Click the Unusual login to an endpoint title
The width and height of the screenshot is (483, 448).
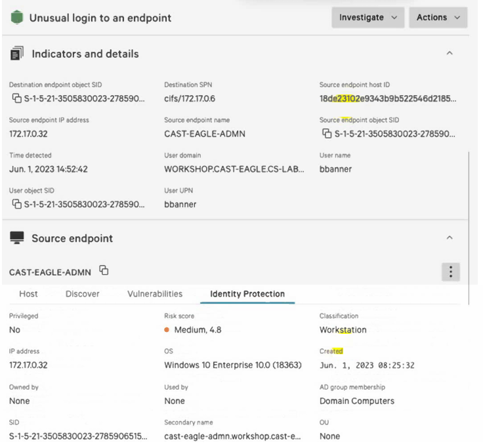coord(100,18)
